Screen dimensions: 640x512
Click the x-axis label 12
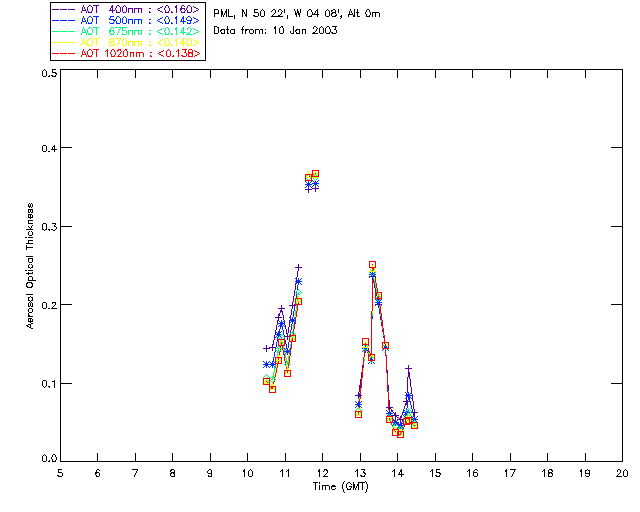(x=322, y=473)
